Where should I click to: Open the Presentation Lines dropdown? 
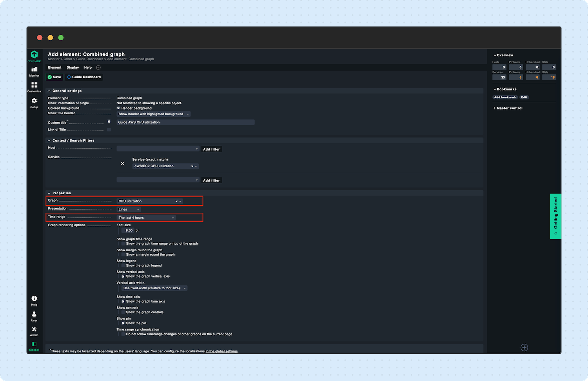pos(129,209)
